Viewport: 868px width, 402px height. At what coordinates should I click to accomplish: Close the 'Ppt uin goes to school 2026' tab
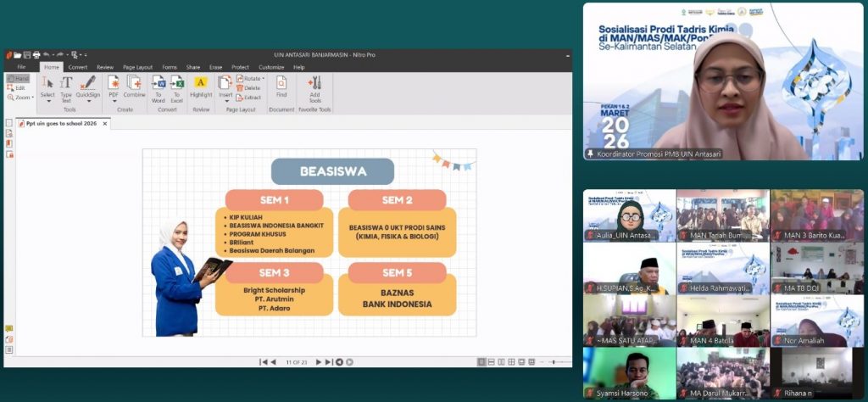[104, 124]
